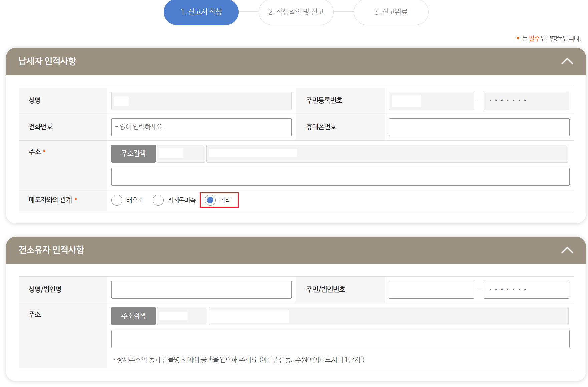Focus the 휴대폰번호 input field
Screen dimensions: 588x387
(x=479, y=127)
